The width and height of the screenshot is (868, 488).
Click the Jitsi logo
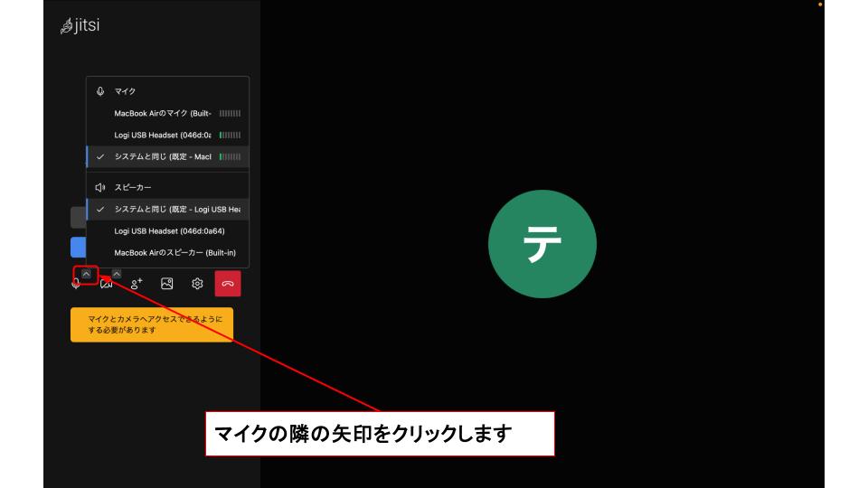tap(80, 26)
